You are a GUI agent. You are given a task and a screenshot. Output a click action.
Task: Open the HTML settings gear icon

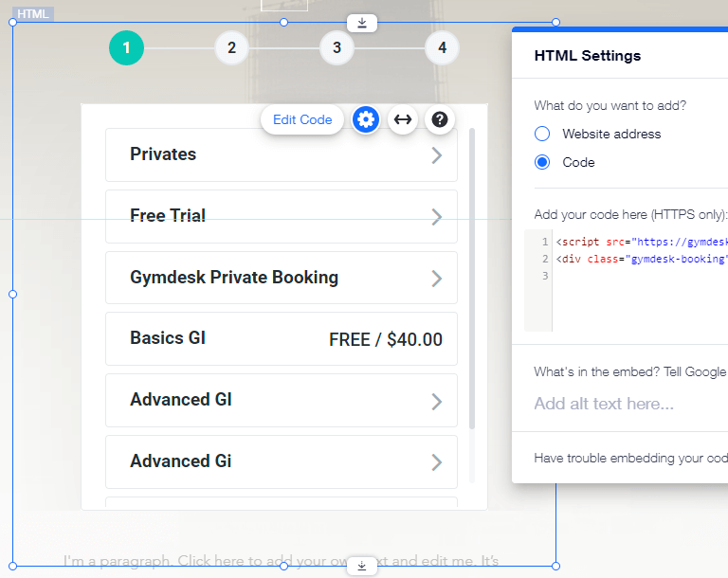(366, 119)
